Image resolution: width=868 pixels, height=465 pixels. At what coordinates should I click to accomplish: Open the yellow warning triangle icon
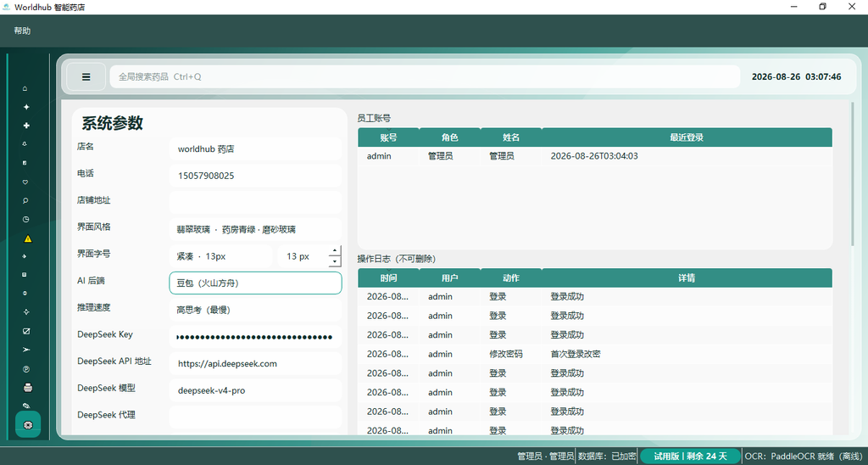[x=28, y=239]
